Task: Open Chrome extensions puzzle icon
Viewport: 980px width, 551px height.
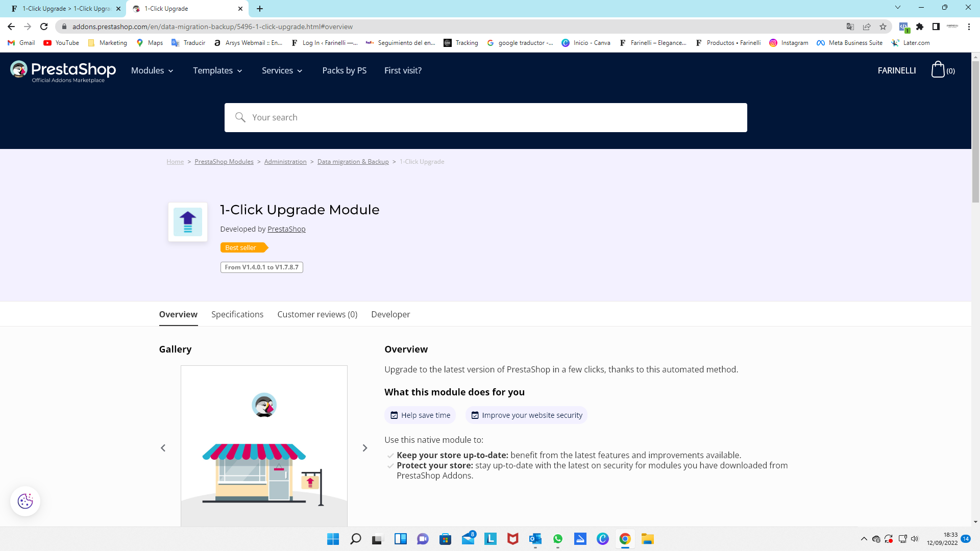Action: [920, 27]
